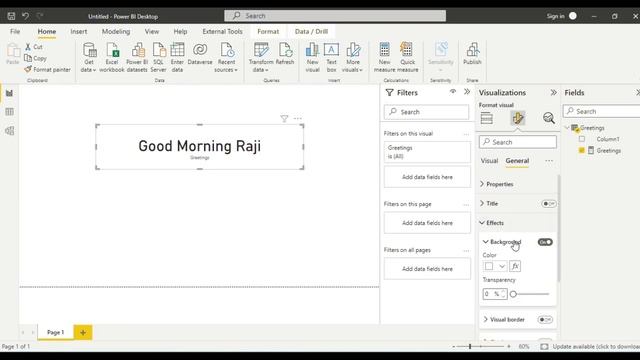Image resolution: width=640 pixels, height=360 pixels.
Task: Toggle Filters pane visibility eye icon
Action: [453, 92]
